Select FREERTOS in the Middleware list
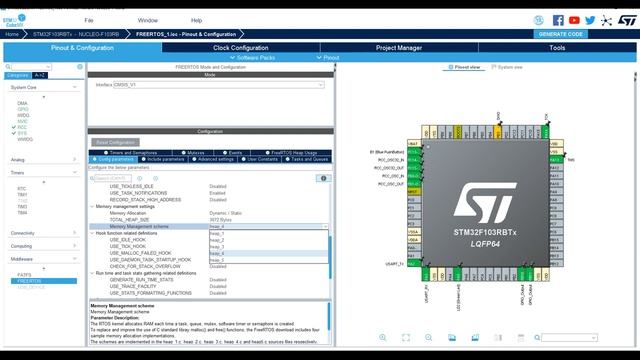Viewport: 640px width, 360px height. pyautogui.click(x=44, y=281)
